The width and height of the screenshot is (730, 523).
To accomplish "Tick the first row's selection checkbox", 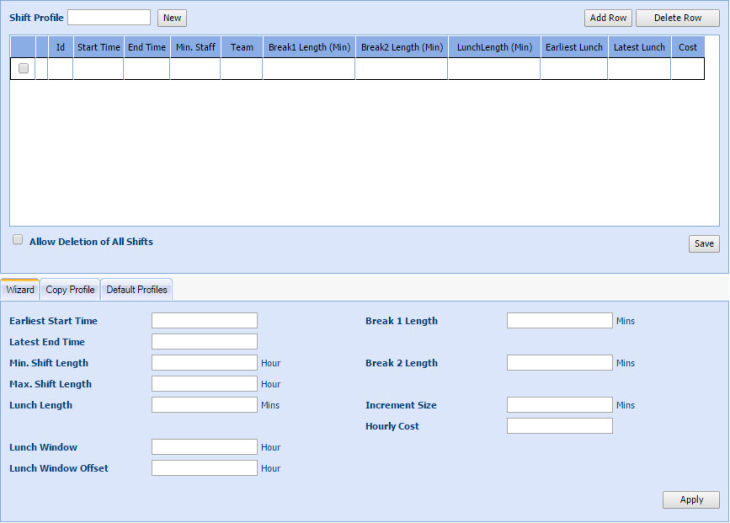I will coord(23,68).
